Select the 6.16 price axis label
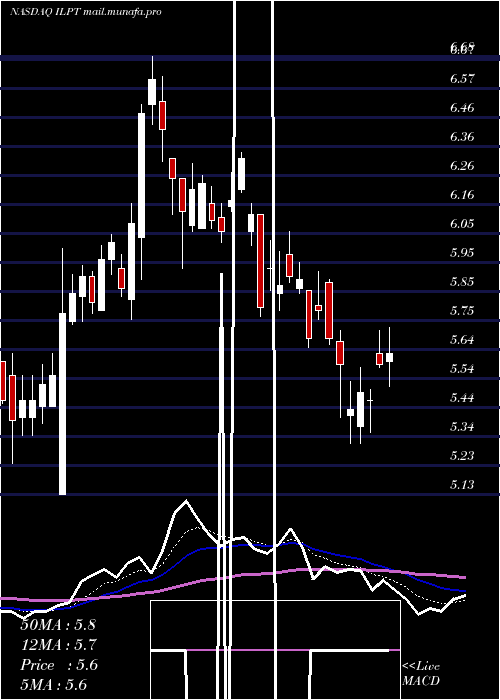The image size is (500, 700). pos(462,195)
